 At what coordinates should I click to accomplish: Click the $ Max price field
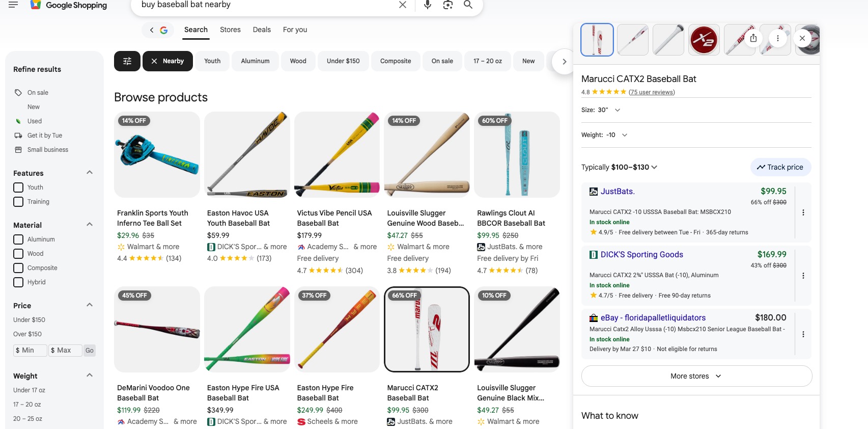click(x=65, y=351)
